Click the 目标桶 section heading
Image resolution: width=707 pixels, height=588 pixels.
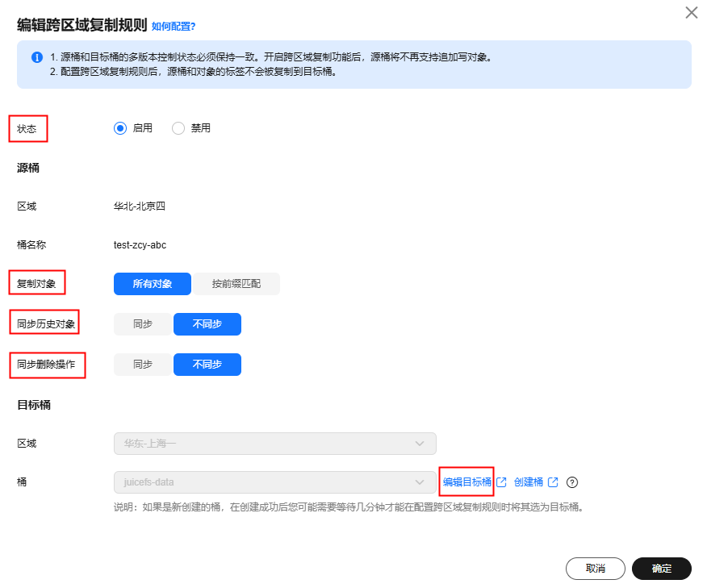coord(34,405)
